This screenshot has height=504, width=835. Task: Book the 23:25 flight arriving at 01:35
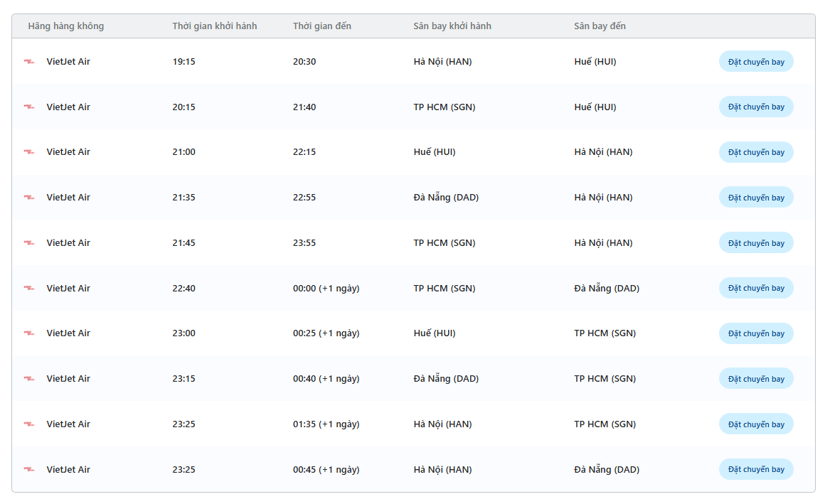coord(755,424)
